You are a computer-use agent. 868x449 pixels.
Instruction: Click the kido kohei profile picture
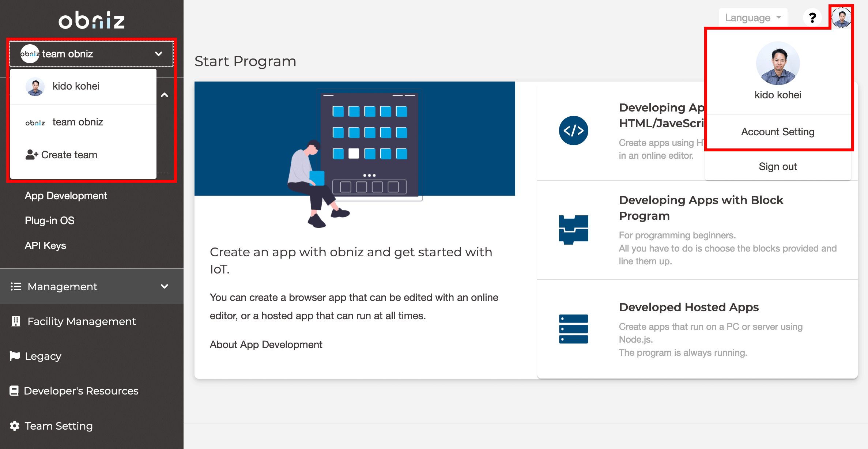point(777,63)
